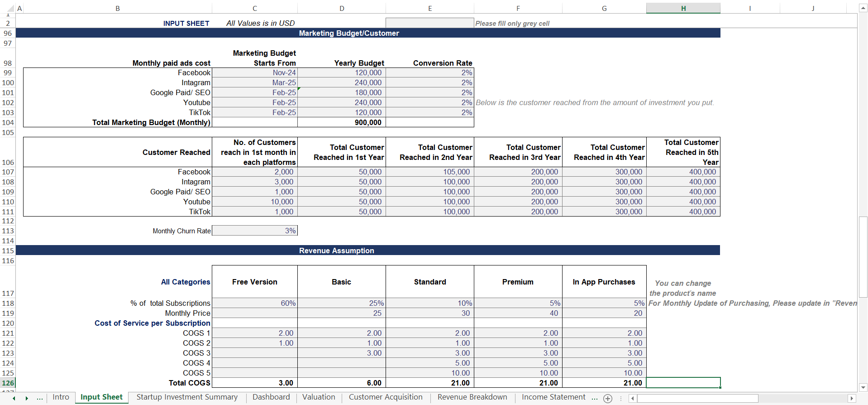This screenshot has width=868, height=405.
Task: Switch to Revenue Breakdown tab
Action: point(472,397)
